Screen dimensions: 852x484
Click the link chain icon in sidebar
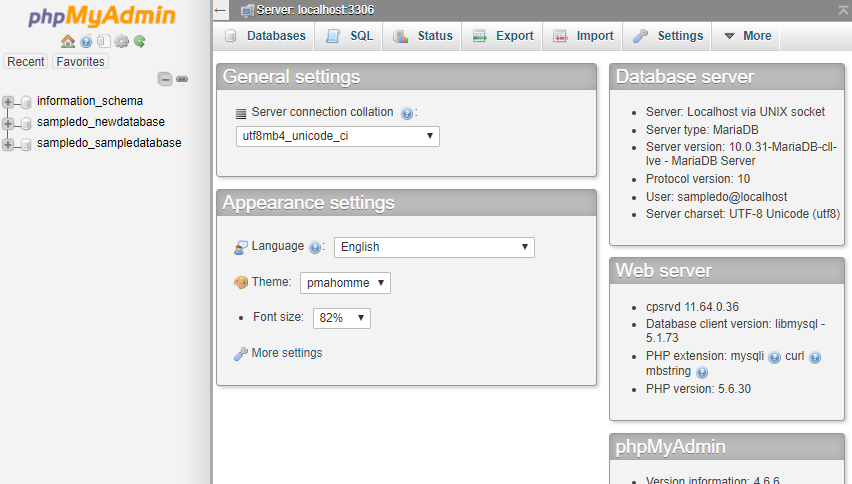point(182,79)
